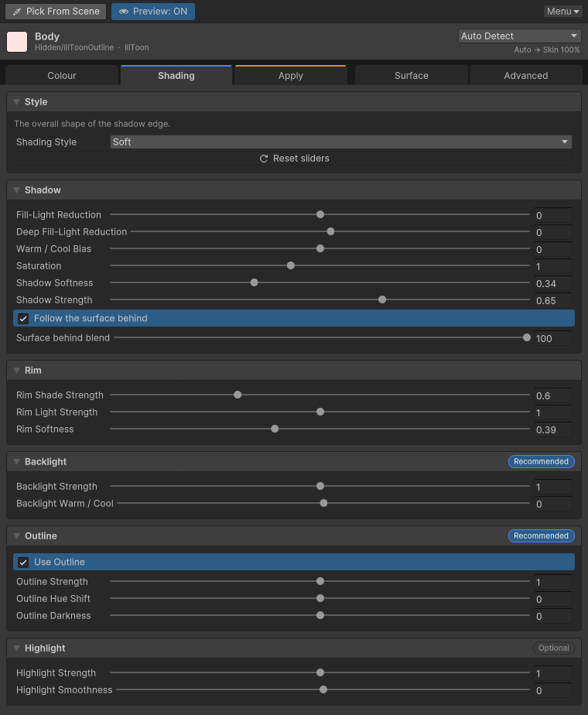Image resolution: width=588 pixels, height=715 pixels.
Task: Click the Shadow Softness slider handle
Action: pyautogui.click(x=255, y=282)
